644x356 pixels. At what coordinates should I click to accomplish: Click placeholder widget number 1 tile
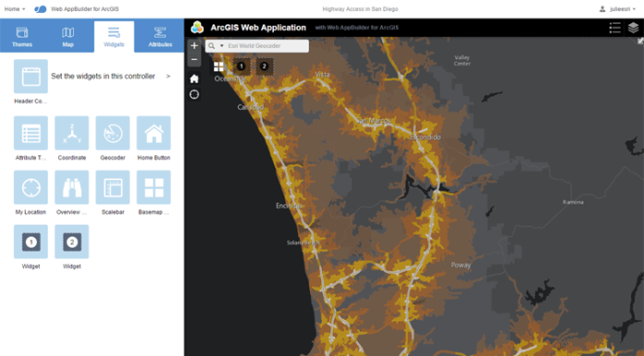pos(31,242)
